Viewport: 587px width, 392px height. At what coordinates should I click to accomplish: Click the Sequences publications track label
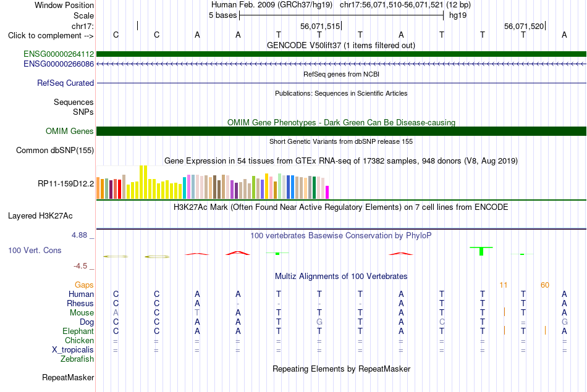tap(74, 102)
